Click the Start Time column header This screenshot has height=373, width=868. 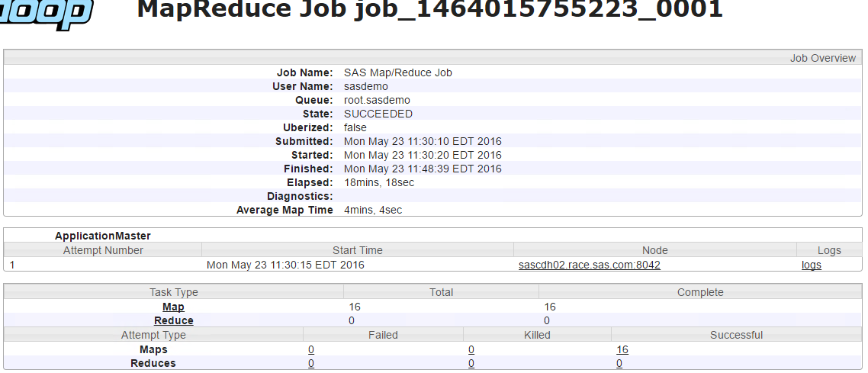pyautogui.click(x=357, y=250)
